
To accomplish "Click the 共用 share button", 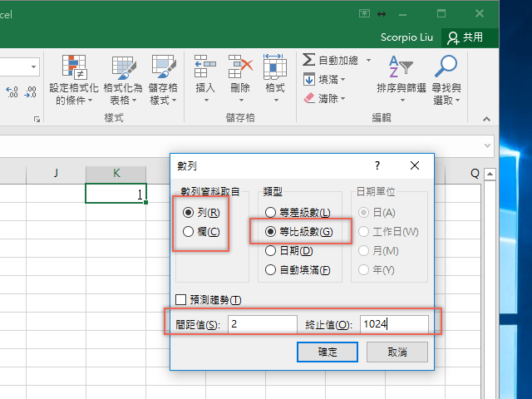I will click(465, 37).
